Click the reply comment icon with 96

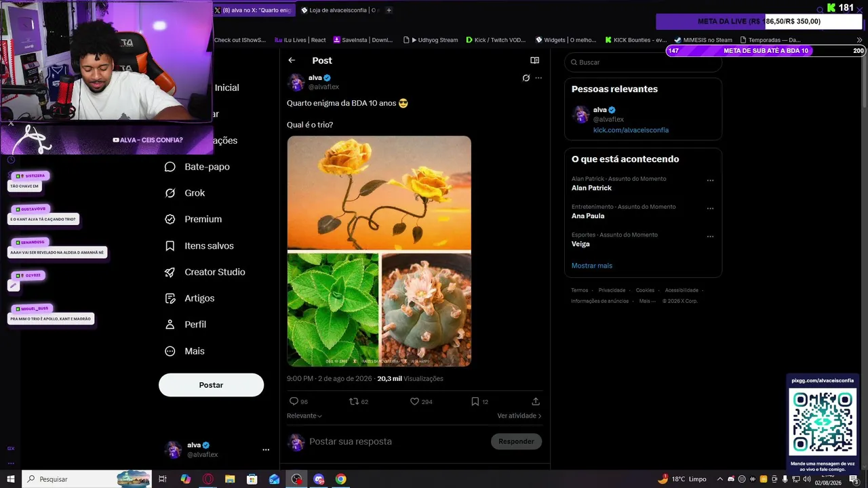coord(298,401)
